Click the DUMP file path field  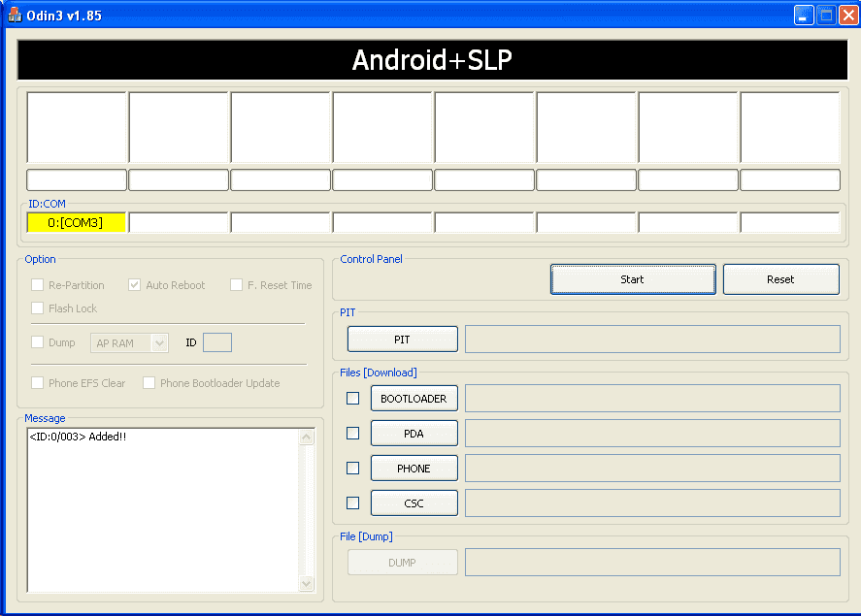[x=652, y=563]
